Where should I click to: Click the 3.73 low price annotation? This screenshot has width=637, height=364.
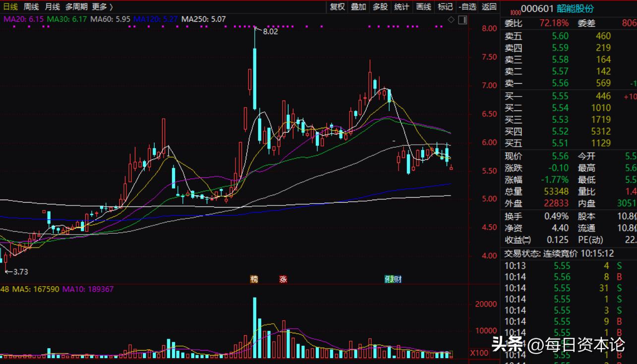(x=20, y=272)
